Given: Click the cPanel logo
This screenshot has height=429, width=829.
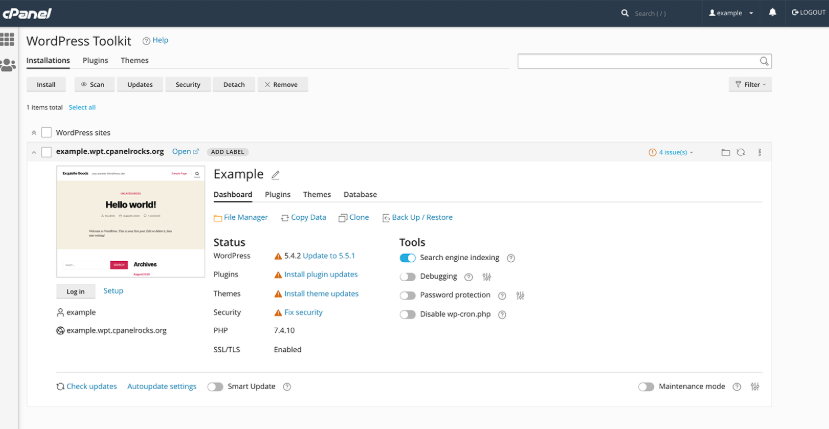Looking at the screenshot, I should (27, 13).
